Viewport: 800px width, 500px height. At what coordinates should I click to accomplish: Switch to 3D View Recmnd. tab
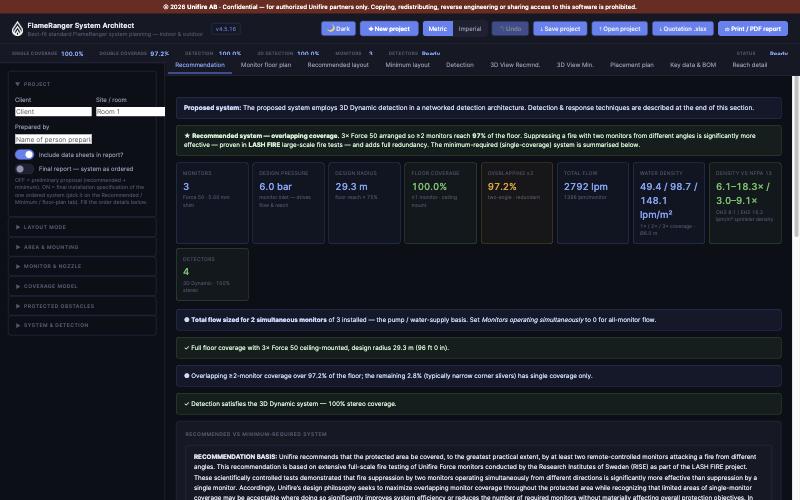pyautogui.click(x=515, y=65)
